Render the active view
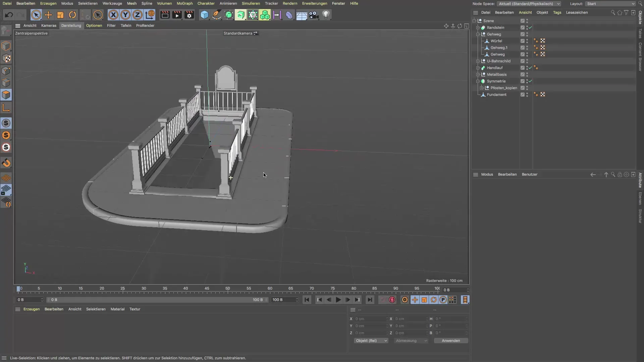The height and width of the screenshot is (362, 644). (165, 15)
